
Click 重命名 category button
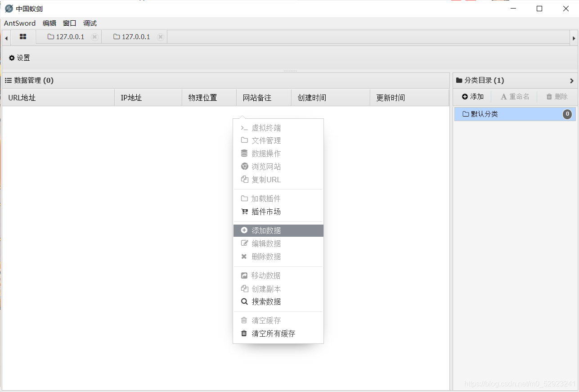pyautogui.click(x=515, y=96)
